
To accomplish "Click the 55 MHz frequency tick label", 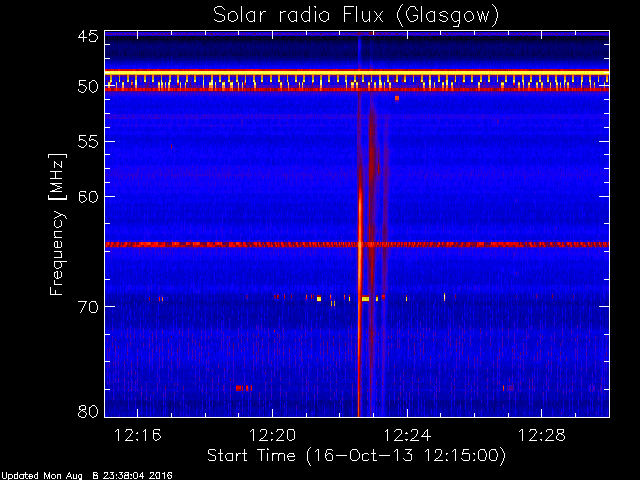I will click(88, 142).
